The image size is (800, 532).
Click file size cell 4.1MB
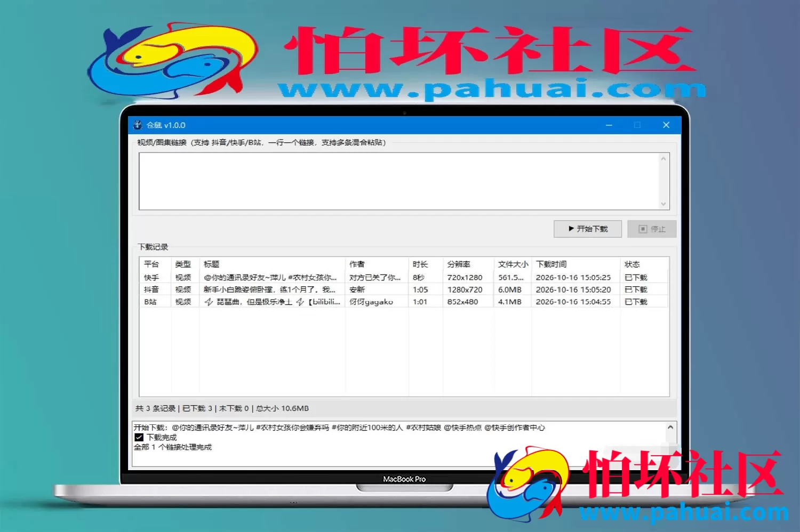[x=510, y=302]
